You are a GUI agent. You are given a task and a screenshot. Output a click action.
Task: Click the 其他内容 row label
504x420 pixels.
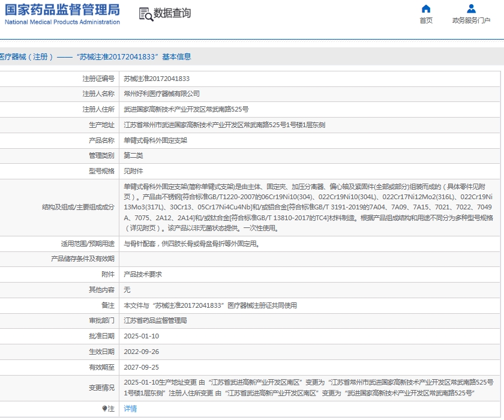tap(101, 290)
